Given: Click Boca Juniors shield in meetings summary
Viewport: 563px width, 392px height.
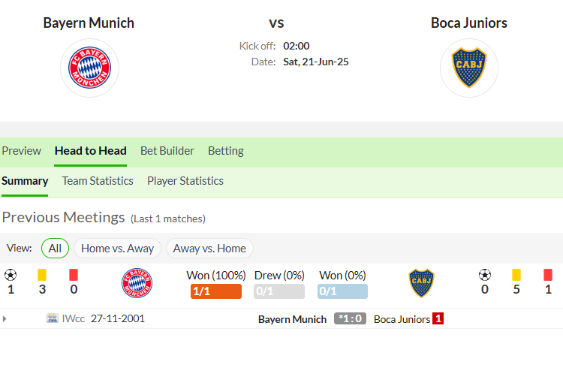Looking at the screenshot, I should pos(422,283).
